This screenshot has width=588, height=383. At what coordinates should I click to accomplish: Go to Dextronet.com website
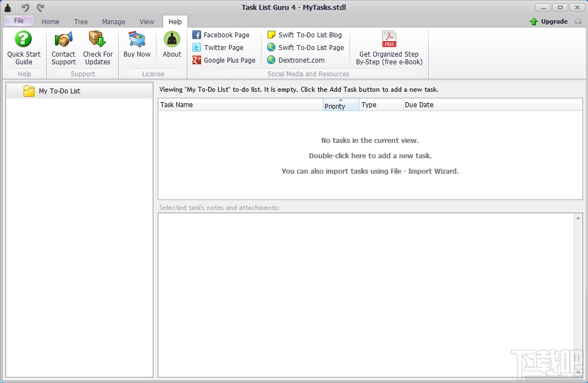pos(296,60)
